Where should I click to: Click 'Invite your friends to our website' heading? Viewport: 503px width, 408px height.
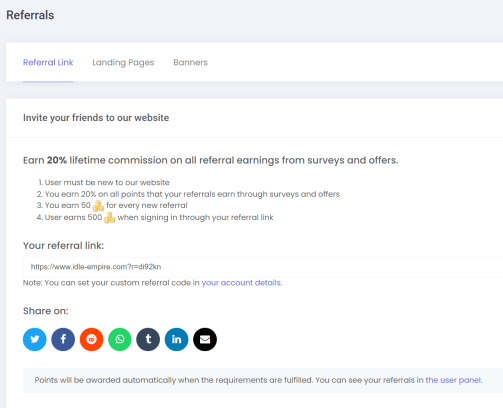[96, 118]
